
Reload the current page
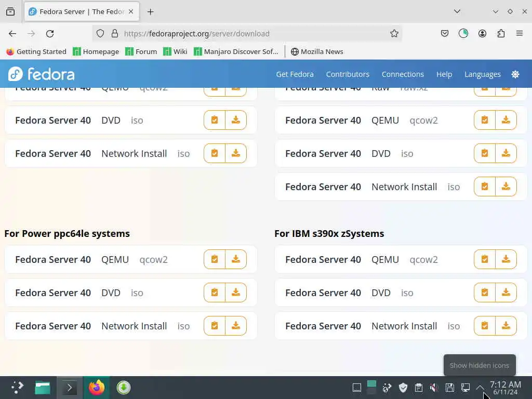(x=50, y=34)
